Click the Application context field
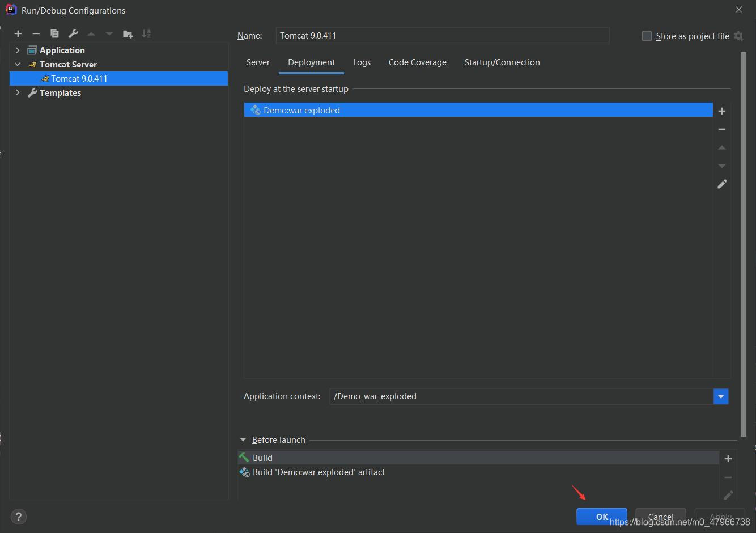The width and height of the screenshot is (756, 533). point(521,396)
